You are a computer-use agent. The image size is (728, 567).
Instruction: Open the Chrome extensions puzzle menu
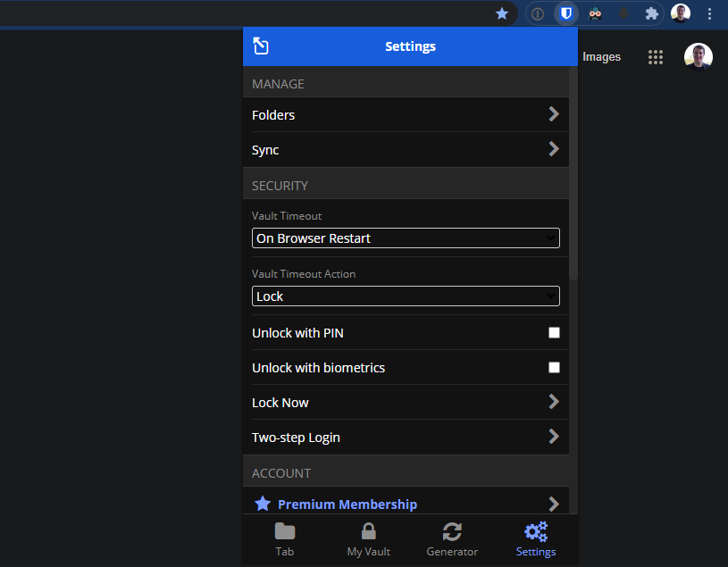(651, 13)
